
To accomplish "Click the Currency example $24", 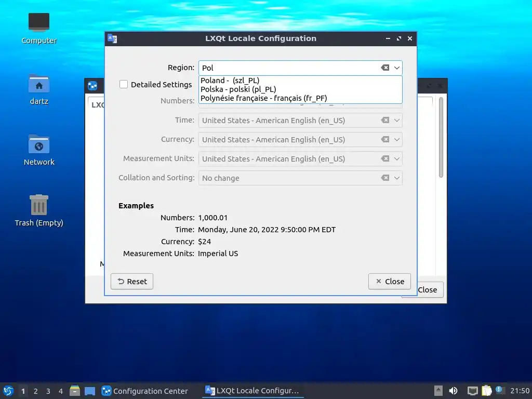I will [x=205, y=242].
